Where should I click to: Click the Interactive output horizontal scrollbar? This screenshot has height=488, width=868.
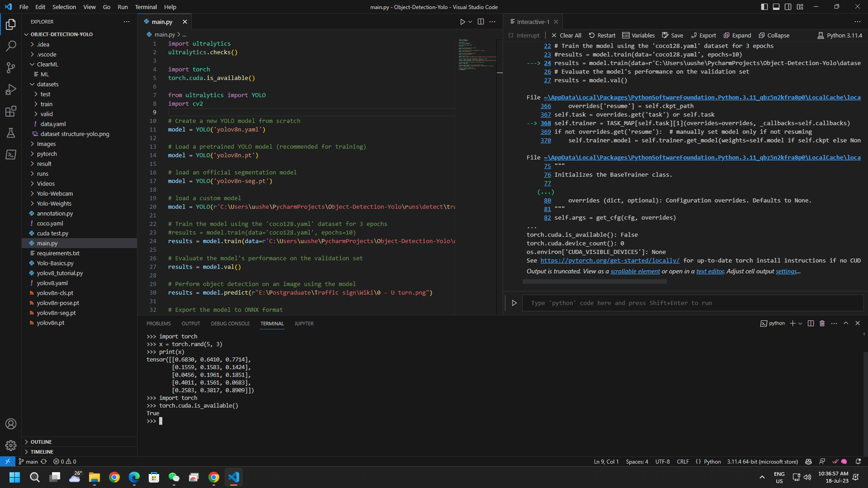point(594,282)
